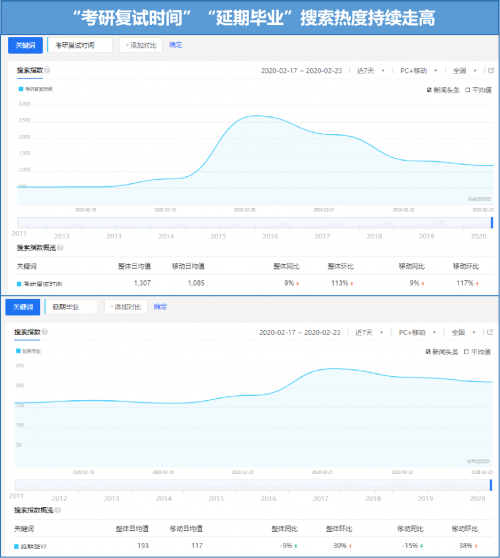Click share icon in 延期毕业 chart header
The image size is (500, 558).
[490, 332]
